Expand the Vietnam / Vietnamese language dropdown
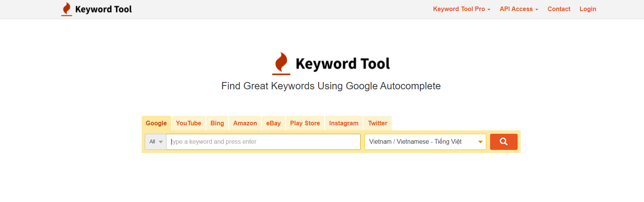The height and width of the screenshot is (202, 644). tap(425, 142)
